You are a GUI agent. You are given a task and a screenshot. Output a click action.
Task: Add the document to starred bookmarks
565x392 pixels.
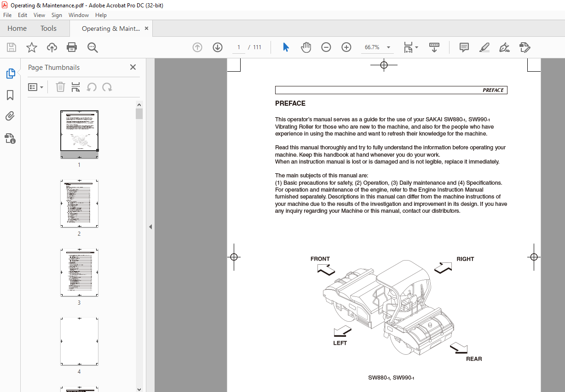31,47
